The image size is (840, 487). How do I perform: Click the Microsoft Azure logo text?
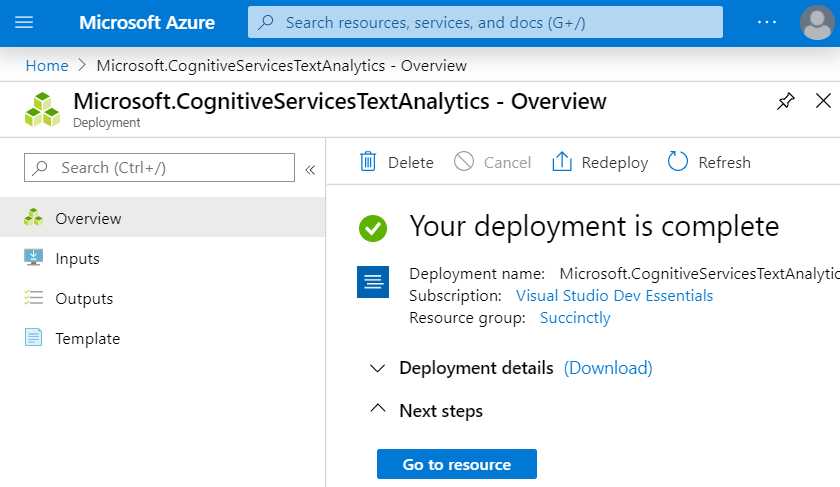147,23
